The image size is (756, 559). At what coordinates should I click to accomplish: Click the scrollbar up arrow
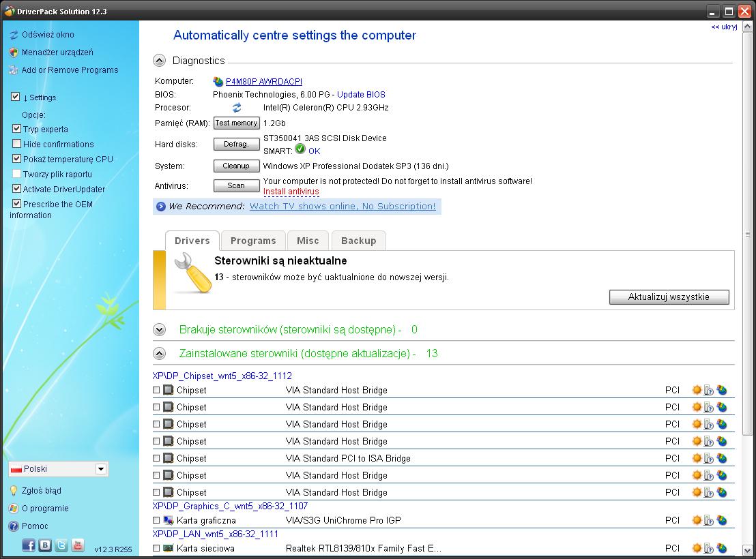point(747,27)
